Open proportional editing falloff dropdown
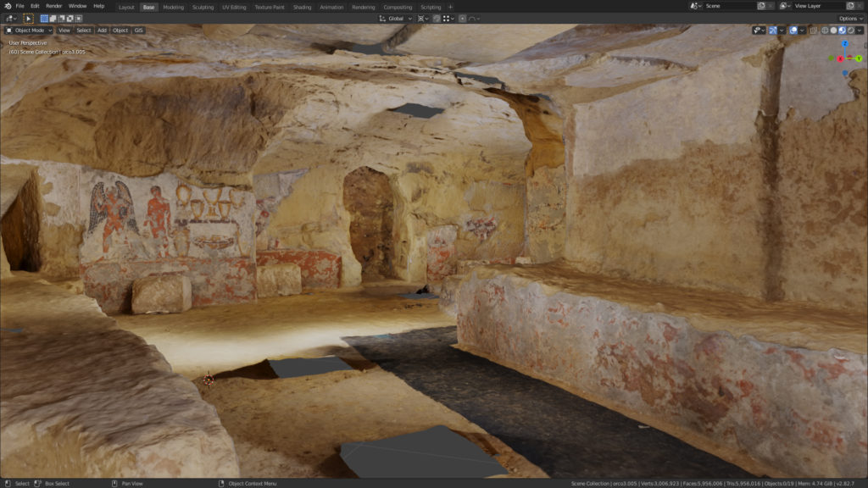This screenshot has width=868, height=488. click(474, 19)
